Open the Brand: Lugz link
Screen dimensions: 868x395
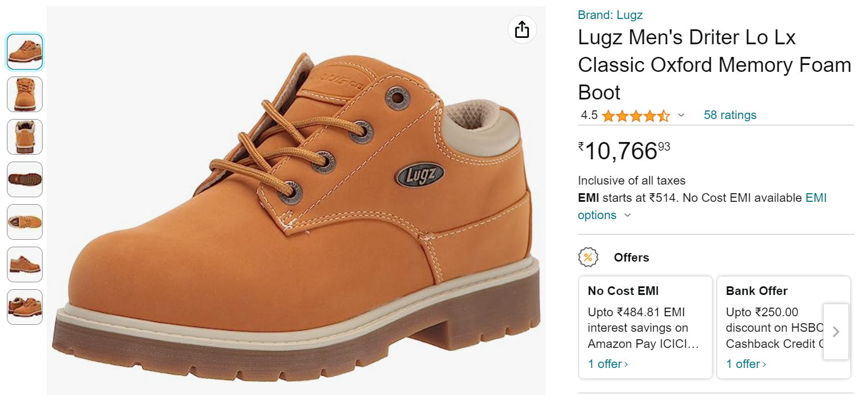pyautogui.click(x=610, y=15)
